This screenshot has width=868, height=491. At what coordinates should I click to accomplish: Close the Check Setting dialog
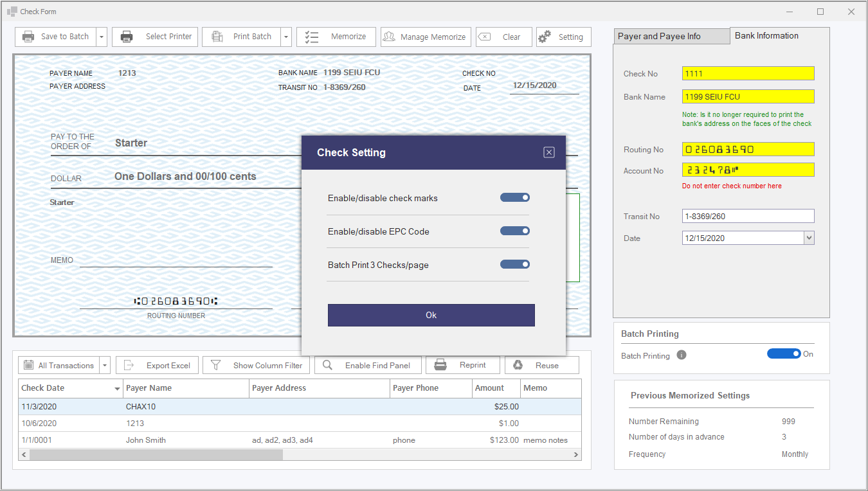point(548,152)
